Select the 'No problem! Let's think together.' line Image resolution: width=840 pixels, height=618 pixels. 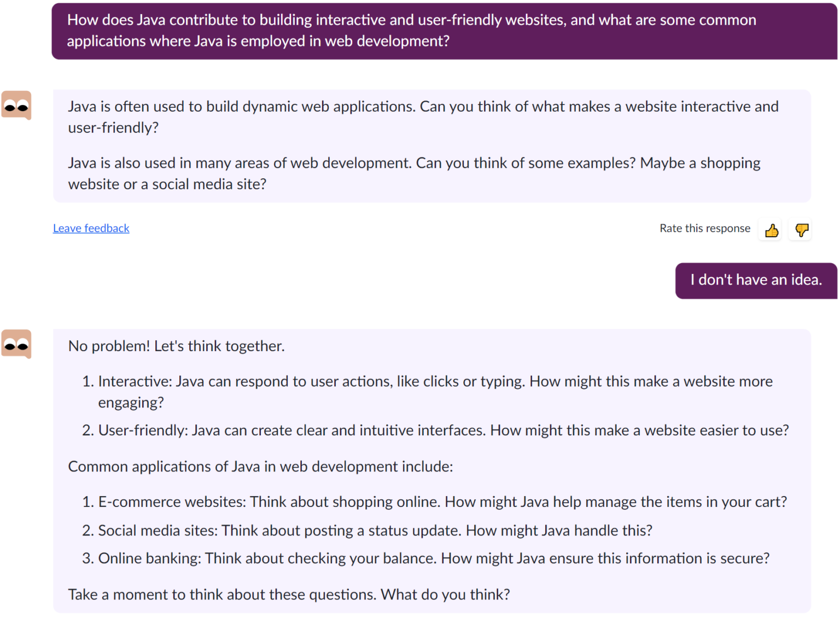176,346
